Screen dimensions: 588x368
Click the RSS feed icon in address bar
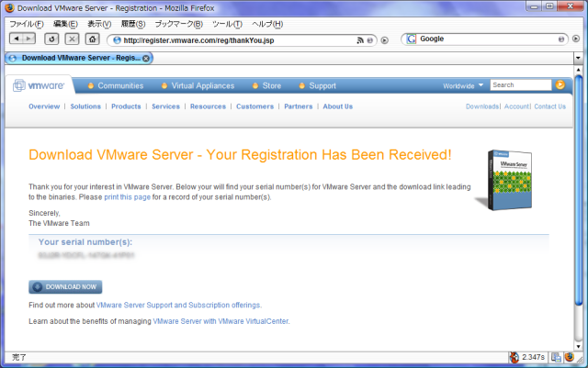coord(360,40)
